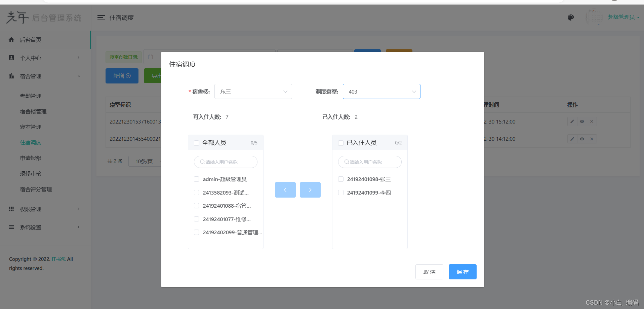644x309 pixels.
Task: Check the 2413582093-测试 user checkbox
Action: tap(196, 193)
